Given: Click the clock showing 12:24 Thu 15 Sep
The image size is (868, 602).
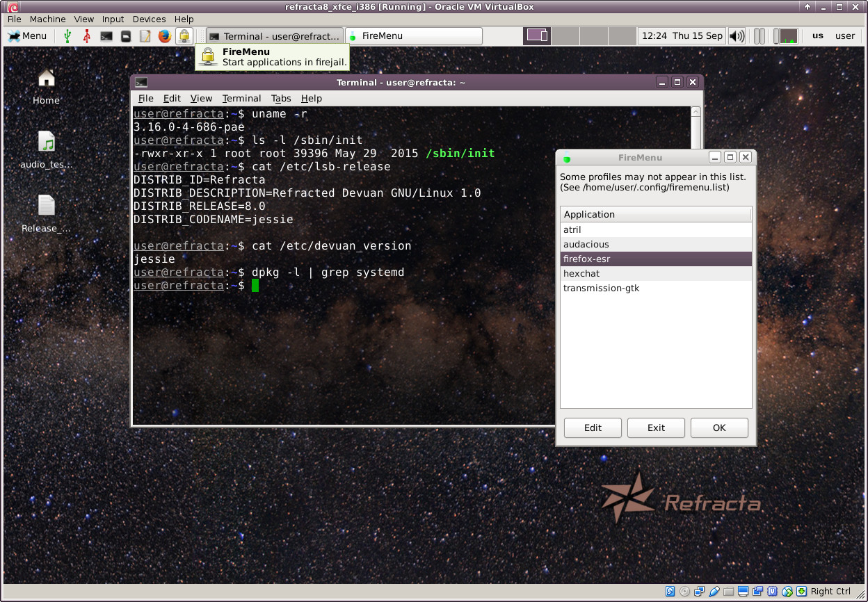Looking at the screenshot, I should (x=682, y=36).
